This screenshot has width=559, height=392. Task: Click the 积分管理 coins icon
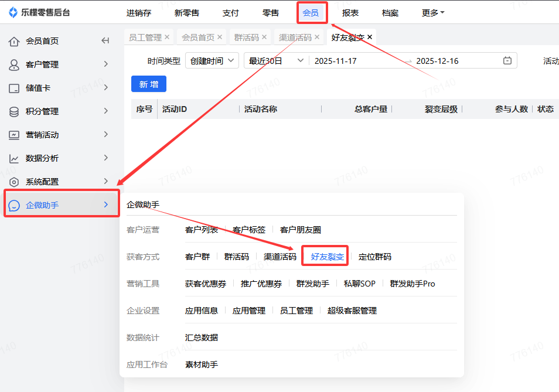click(14, 112)
